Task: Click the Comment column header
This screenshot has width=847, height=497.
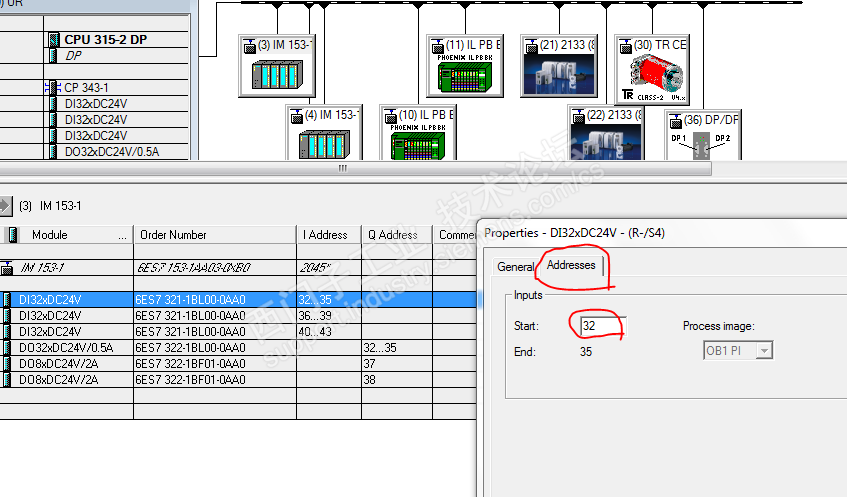Action: pos(457,235)
